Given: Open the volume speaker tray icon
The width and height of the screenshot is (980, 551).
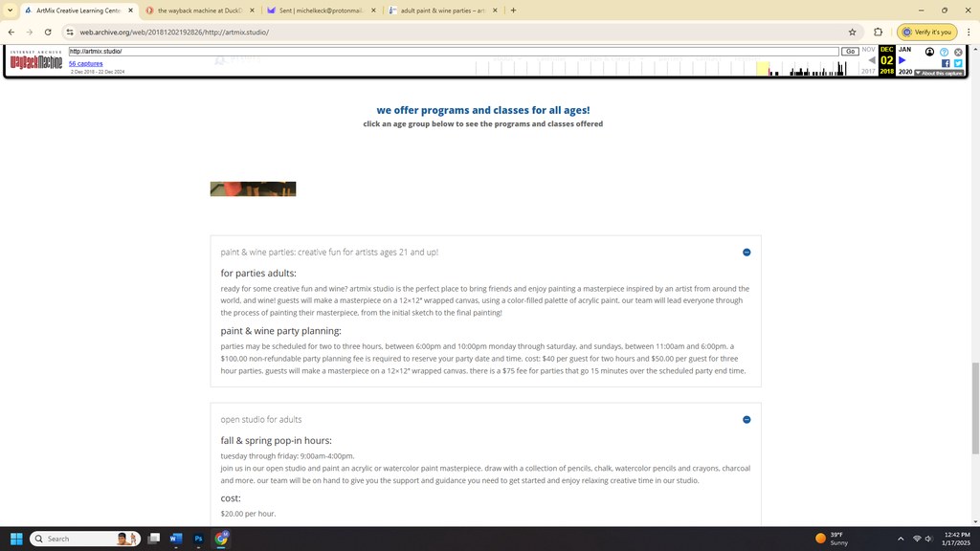Looking at the screenshot, I should pos(929,539).
